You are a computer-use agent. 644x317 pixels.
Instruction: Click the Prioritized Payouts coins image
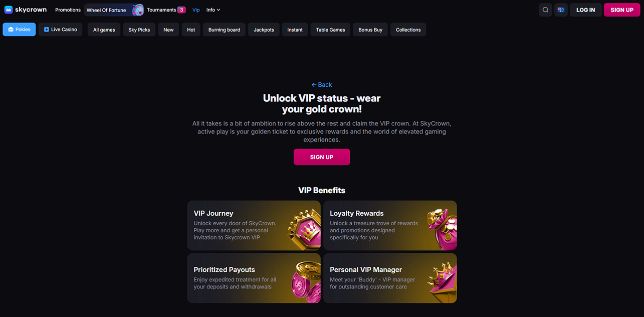(306, 282)
